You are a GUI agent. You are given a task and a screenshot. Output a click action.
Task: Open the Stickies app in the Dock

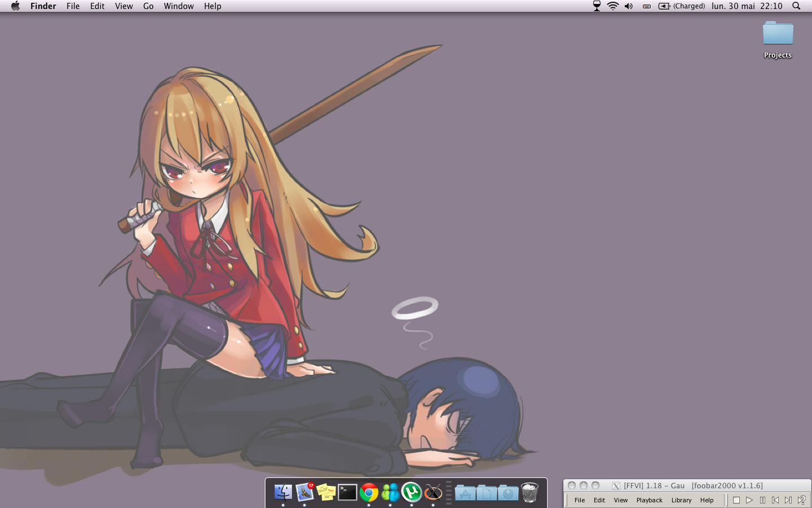pyautogui.click(x=326, y=492)
